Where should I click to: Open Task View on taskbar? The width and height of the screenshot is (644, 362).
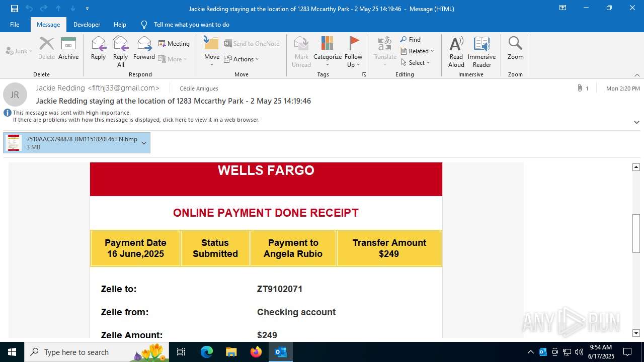tap(181, 352)
